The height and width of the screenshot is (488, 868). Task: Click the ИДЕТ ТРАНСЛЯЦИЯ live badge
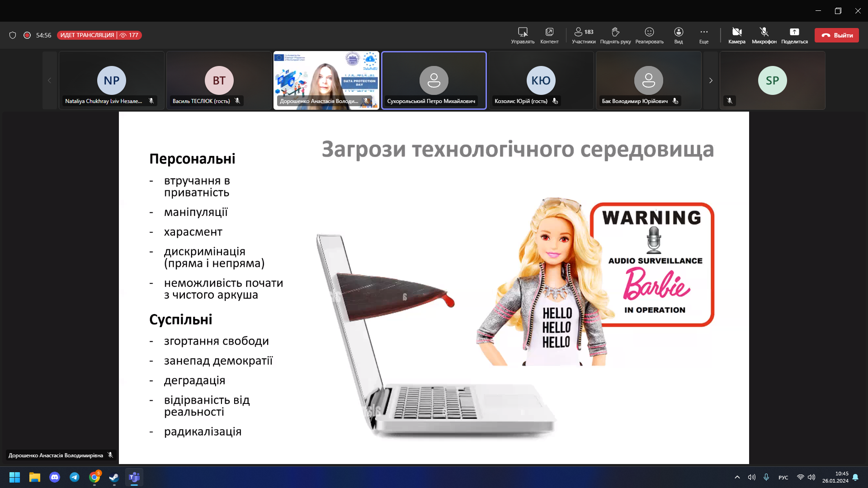point(87,35)
